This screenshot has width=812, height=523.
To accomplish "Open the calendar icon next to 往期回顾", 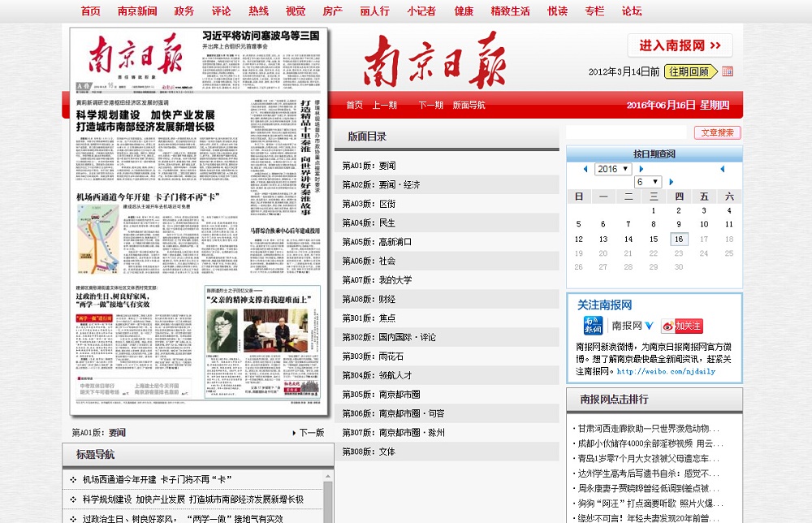I will [x=727, y=71].
